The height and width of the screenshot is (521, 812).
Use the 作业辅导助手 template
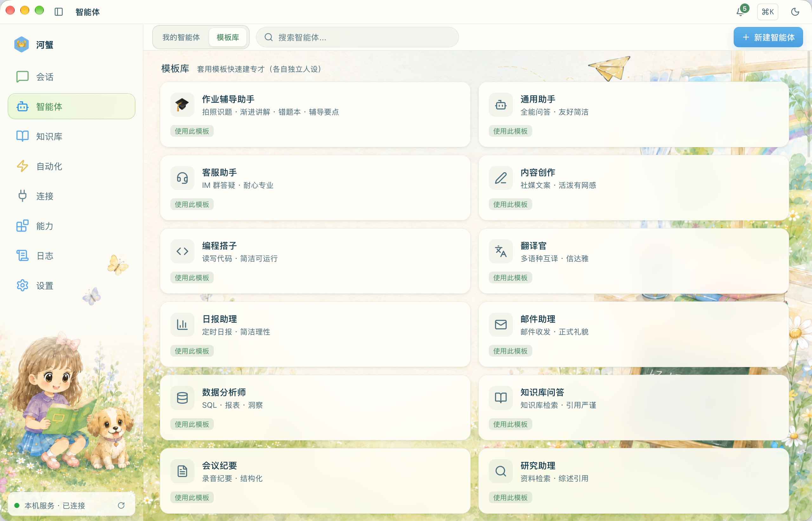tap(192, 131)
